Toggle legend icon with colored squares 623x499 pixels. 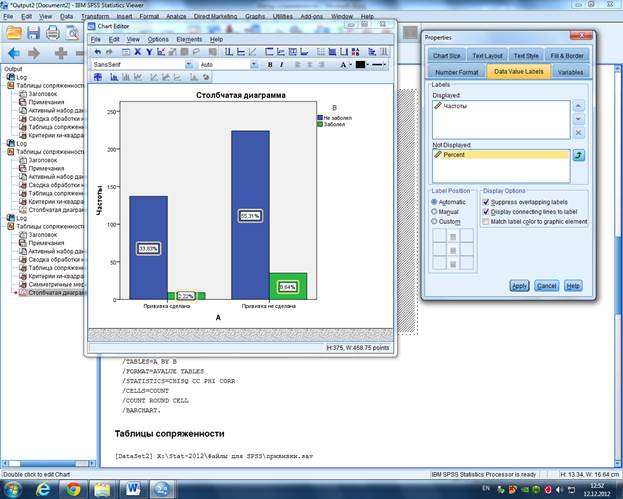[355, 52]
